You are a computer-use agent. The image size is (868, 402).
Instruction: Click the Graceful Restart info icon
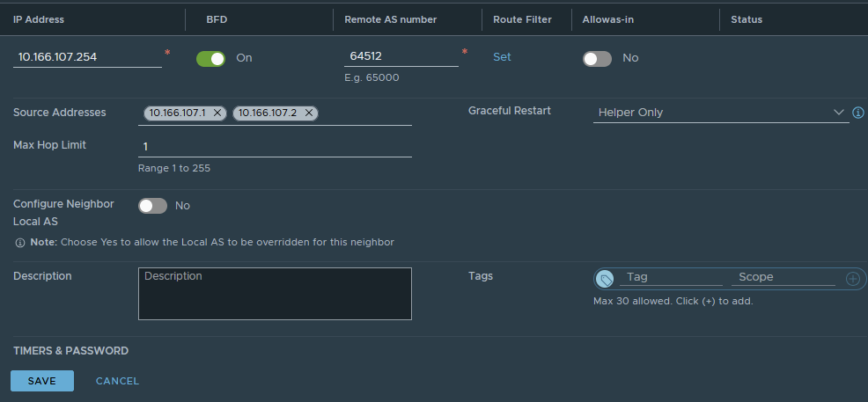pyautogui.click(x=858, y=113)
